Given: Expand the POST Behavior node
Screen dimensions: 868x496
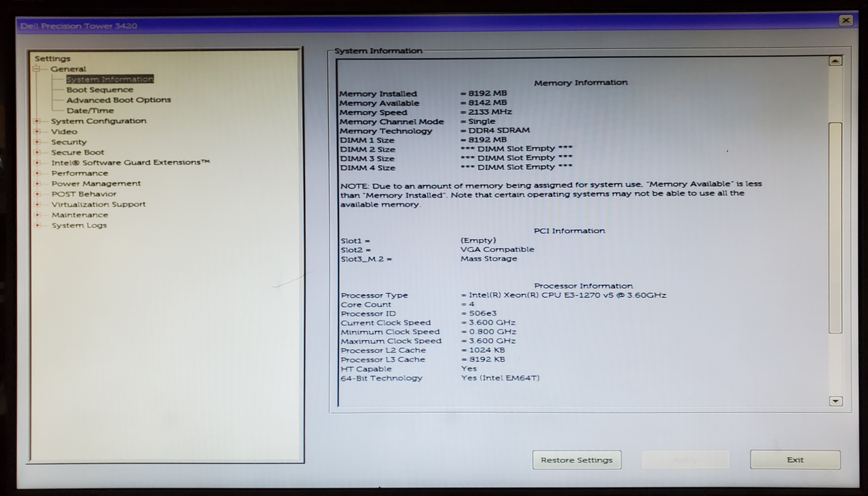Looking at the screenshot, I should (37, 193).
